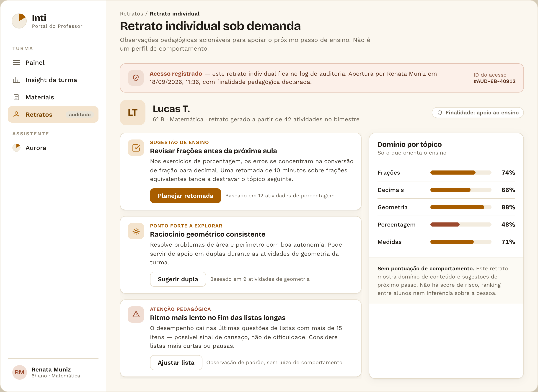The width and height of the screenshot is (538, 392).
Task: Click the sun icon for Ponto forte
Action: 136,231
